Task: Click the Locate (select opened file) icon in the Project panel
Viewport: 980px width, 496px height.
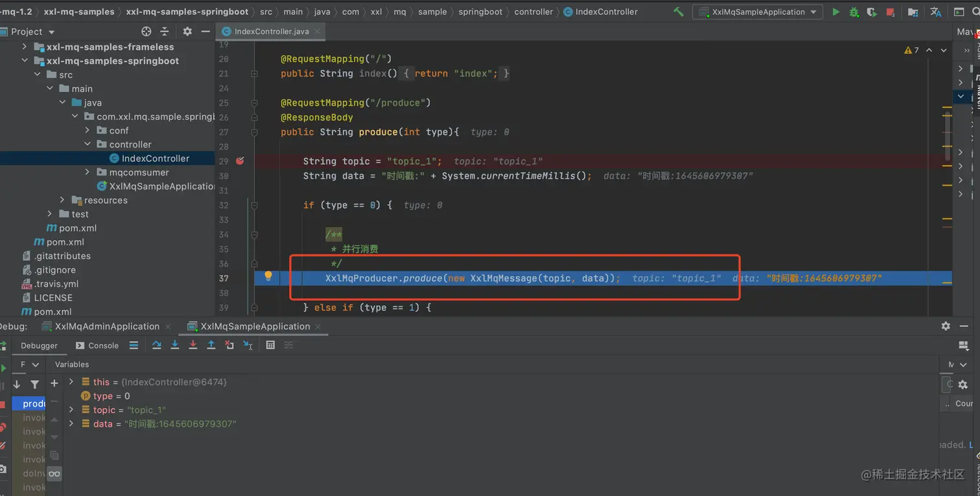Action: (146, 31)
